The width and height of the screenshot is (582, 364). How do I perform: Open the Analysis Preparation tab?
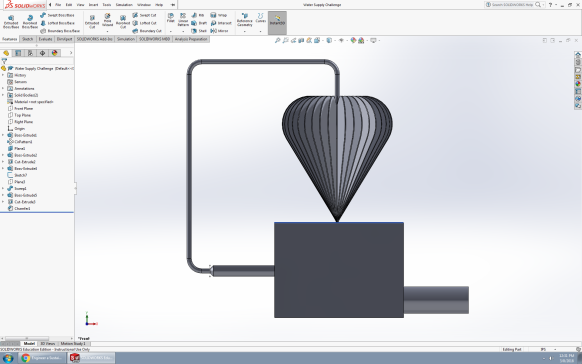(x=191, y=39)
